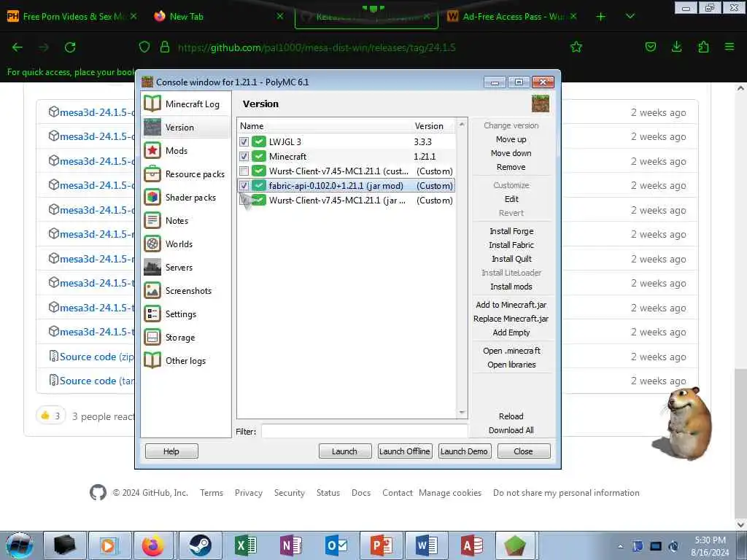The height and width of the screenshot is (560, 747).
Task: Click Move up in version panel
Action: (x=511, y=139)
